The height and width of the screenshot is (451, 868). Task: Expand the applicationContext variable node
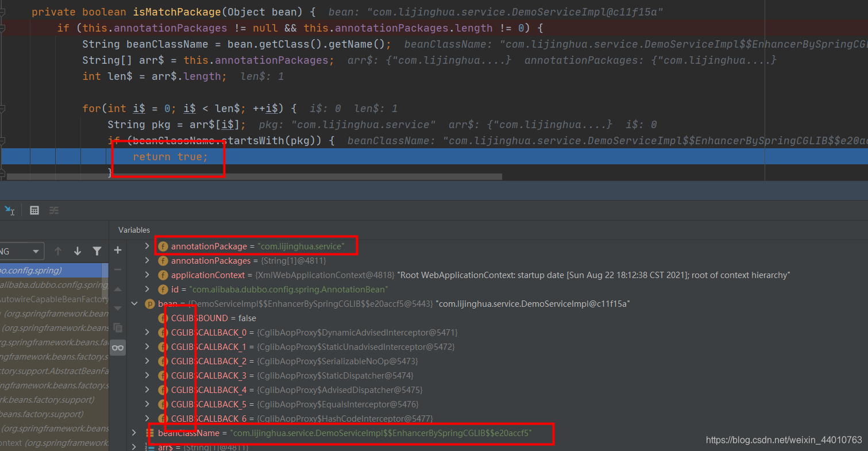click(147, 275)
